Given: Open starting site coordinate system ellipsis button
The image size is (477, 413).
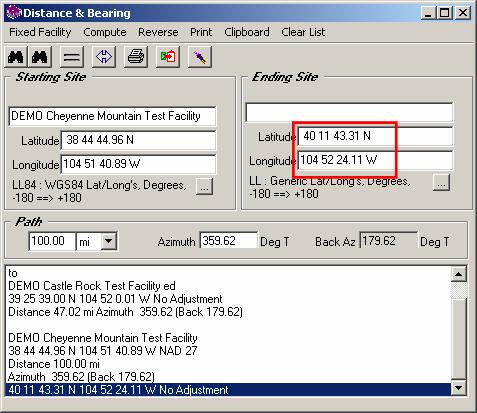Looking at the screenshot, I should coord(204,187).
